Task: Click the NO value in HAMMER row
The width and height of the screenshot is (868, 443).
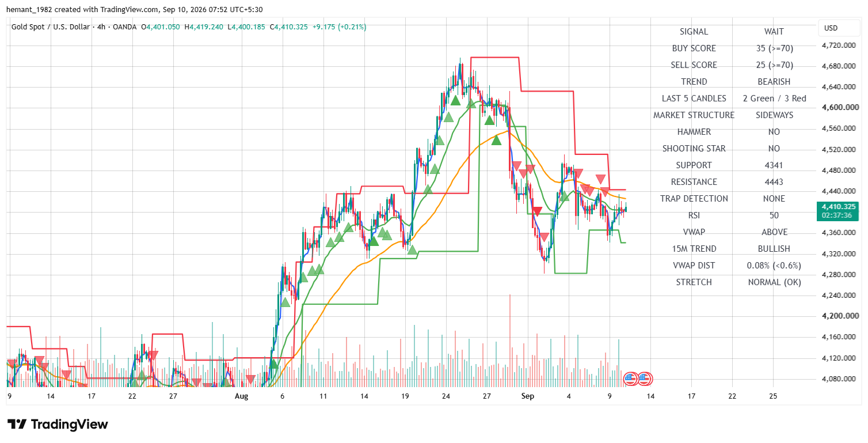Action: pyautogui.click(x=774, y=132)
